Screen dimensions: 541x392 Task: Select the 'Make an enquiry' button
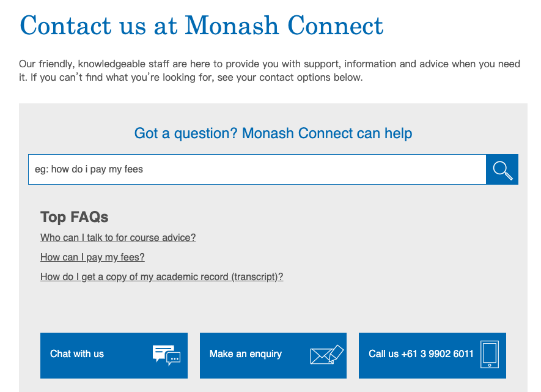(273, 355)
